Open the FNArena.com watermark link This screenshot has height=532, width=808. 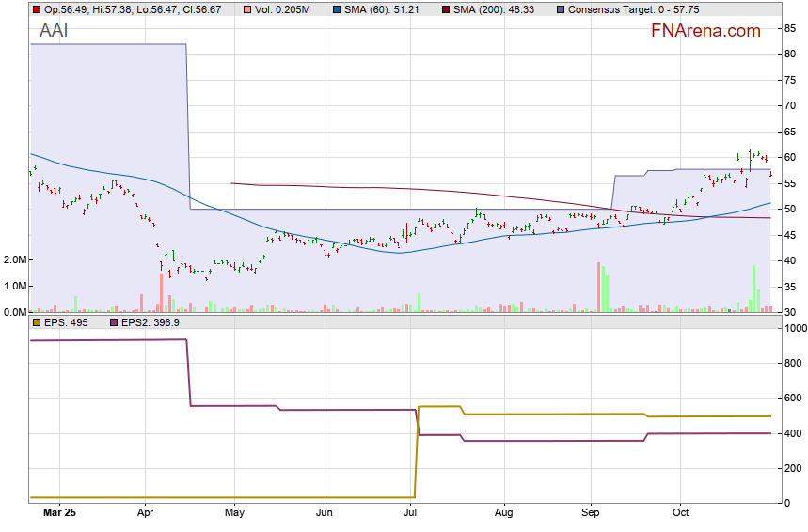point(705,31)
